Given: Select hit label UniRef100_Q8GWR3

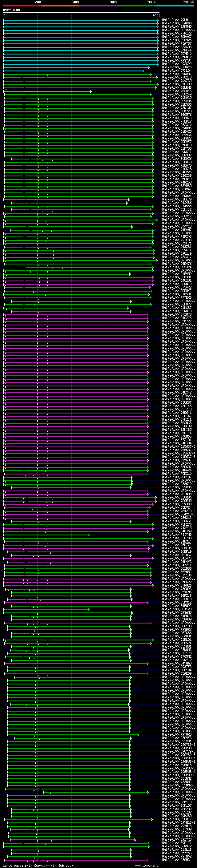Looking at the screenshot, I should (x=177, y=589).
